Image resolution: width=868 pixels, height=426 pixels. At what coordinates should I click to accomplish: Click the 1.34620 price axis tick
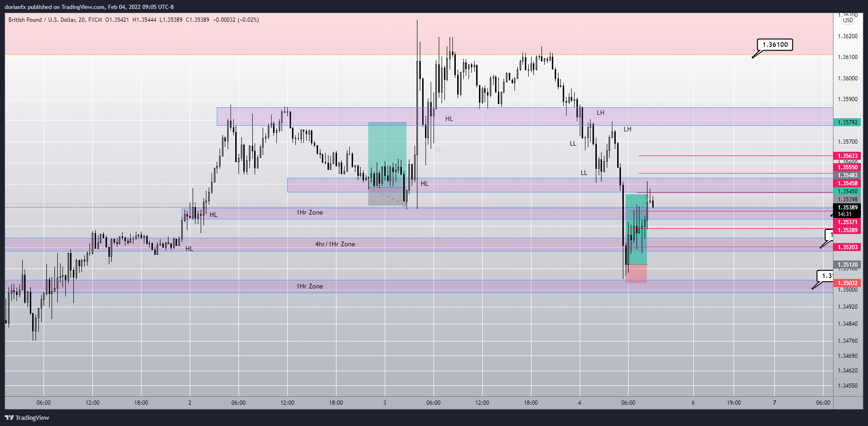[847, 371]
